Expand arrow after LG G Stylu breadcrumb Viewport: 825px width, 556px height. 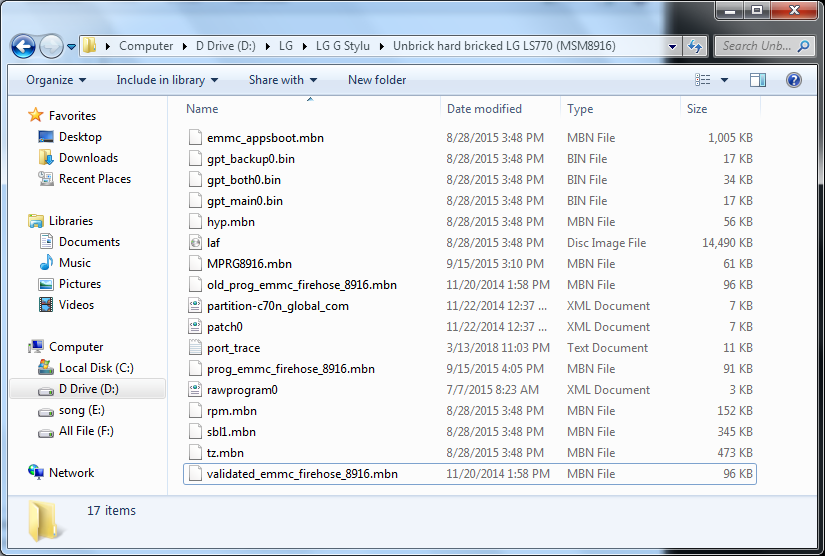tap(381, 46)
